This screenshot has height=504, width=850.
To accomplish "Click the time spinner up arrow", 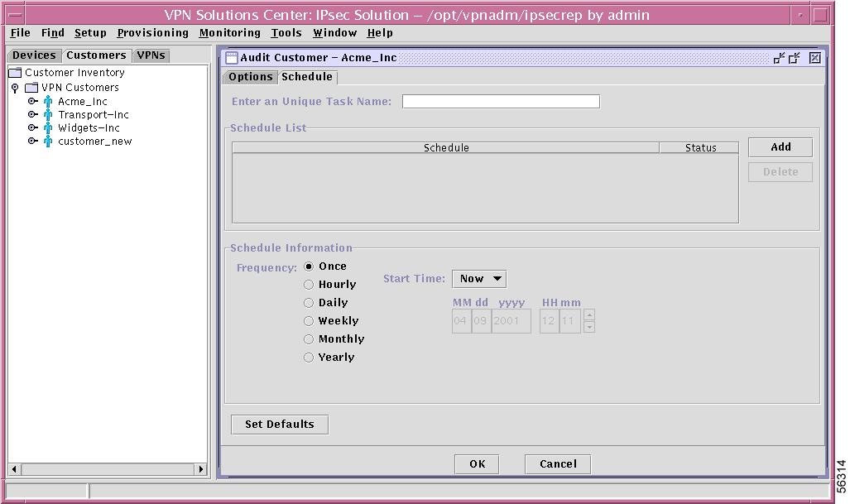I will tap(589, 314).
